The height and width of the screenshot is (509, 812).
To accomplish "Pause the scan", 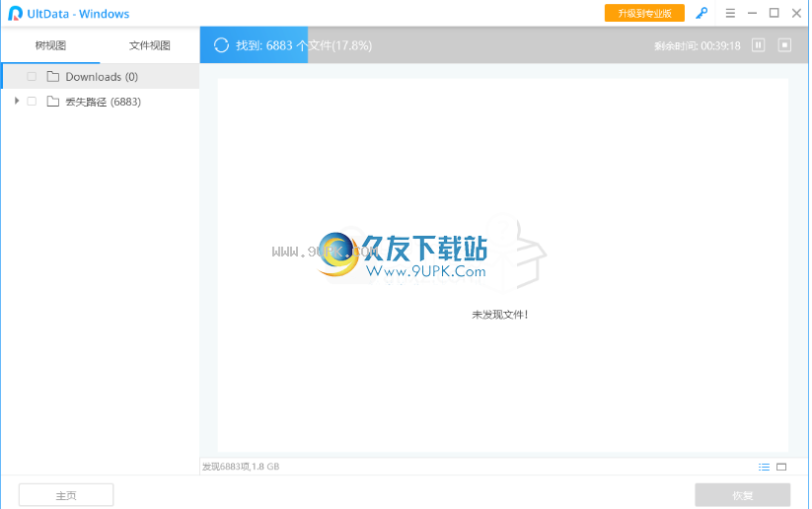I will [x=758, y=45].
